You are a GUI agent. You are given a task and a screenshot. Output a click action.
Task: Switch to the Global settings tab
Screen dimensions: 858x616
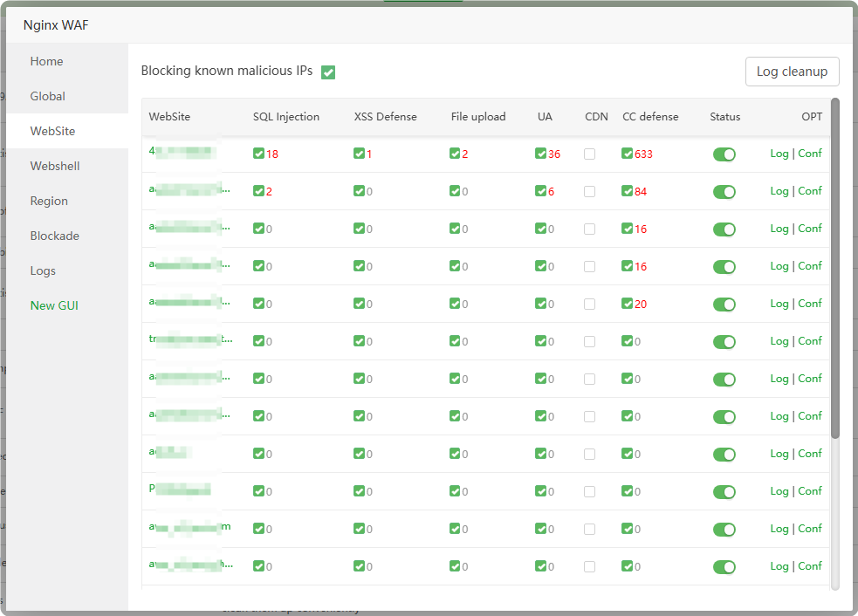[x=48, y=96]
